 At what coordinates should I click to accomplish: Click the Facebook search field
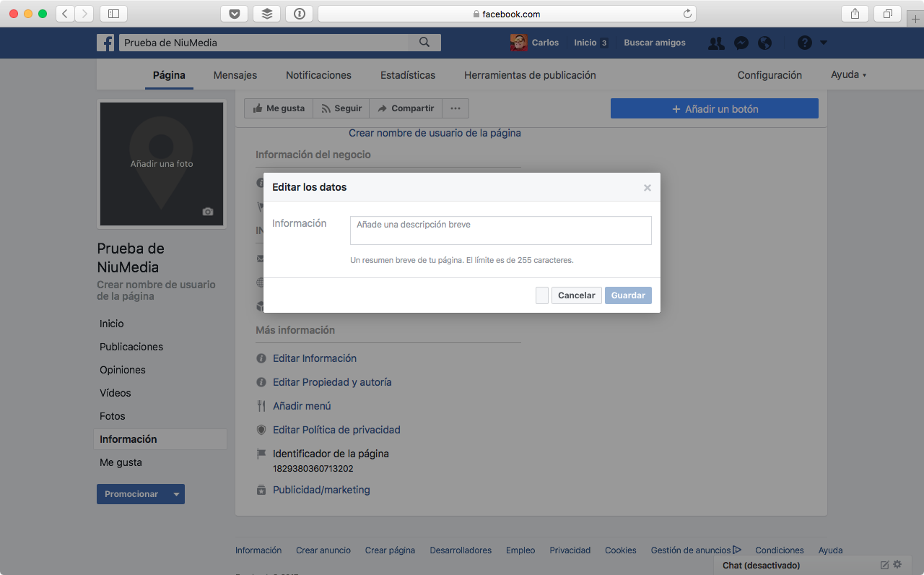coord(264,43)
